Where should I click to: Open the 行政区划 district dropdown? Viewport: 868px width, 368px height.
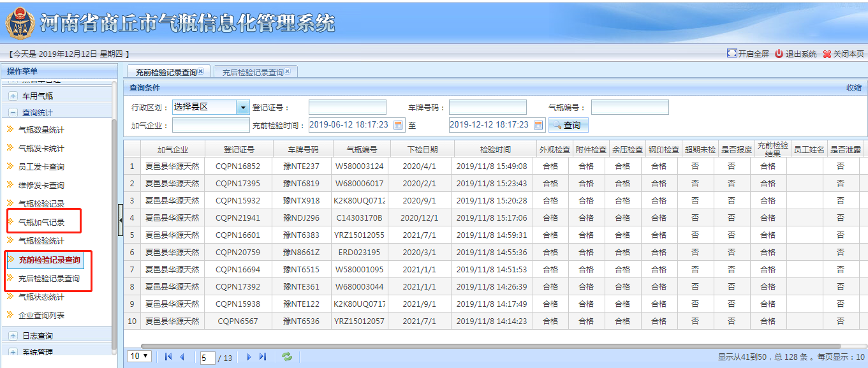pos(242,107)
